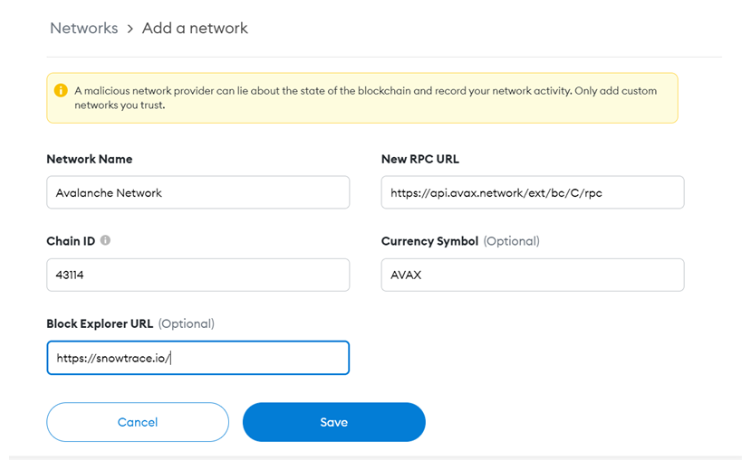The image size is (752, 467).
Task: Select the Chain ID field showing 43114
Action: pyautogui.click(x=198, y=275)
